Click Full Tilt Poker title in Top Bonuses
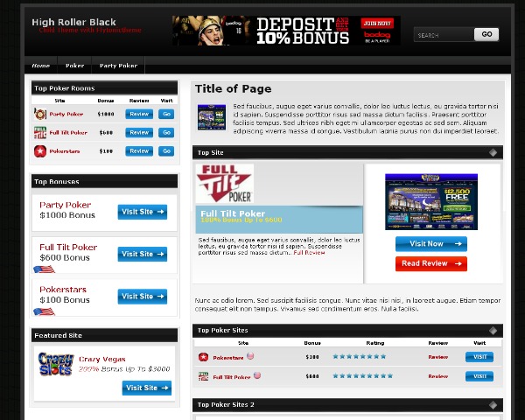Viewport: 525px width, 420px height. tap(68, 247)
